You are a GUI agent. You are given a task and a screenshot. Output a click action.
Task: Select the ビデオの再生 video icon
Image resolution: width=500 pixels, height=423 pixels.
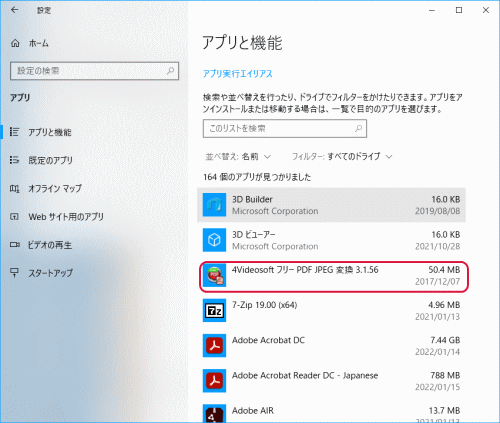pyautogui.click(x=14, y=245)
